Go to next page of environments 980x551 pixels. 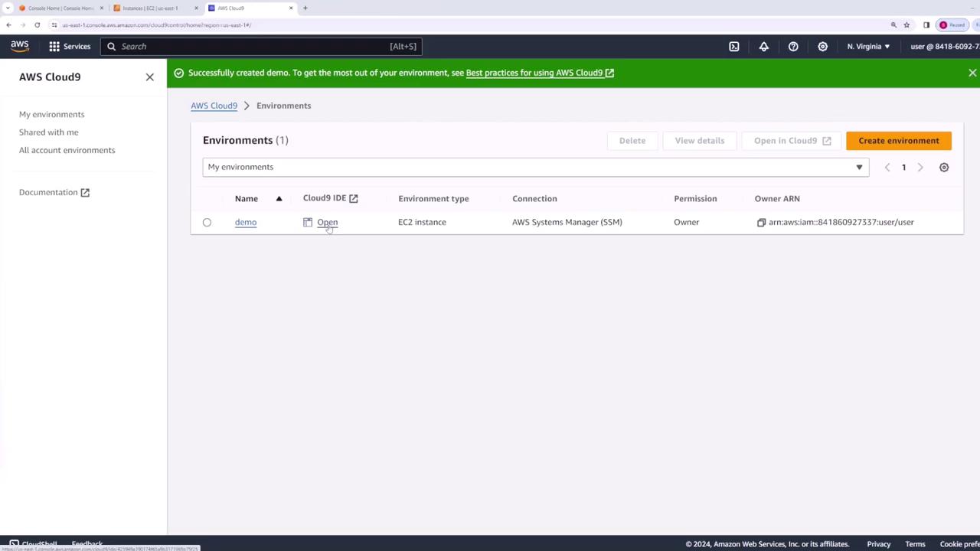coord(920,168)
